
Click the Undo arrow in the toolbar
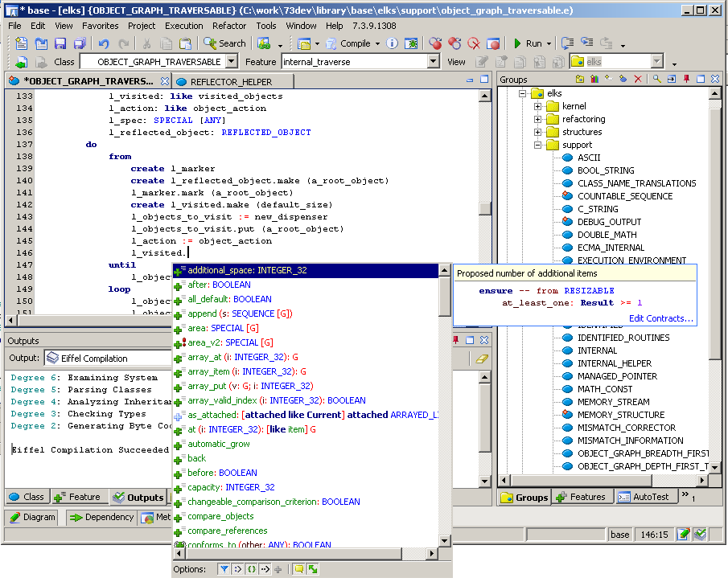[x=104, y=43]
